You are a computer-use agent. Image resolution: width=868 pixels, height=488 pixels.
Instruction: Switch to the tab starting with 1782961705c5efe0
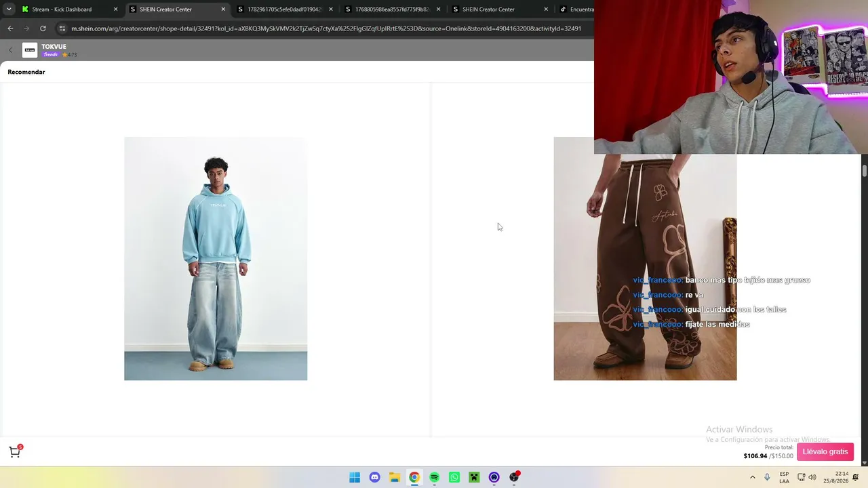283,9
